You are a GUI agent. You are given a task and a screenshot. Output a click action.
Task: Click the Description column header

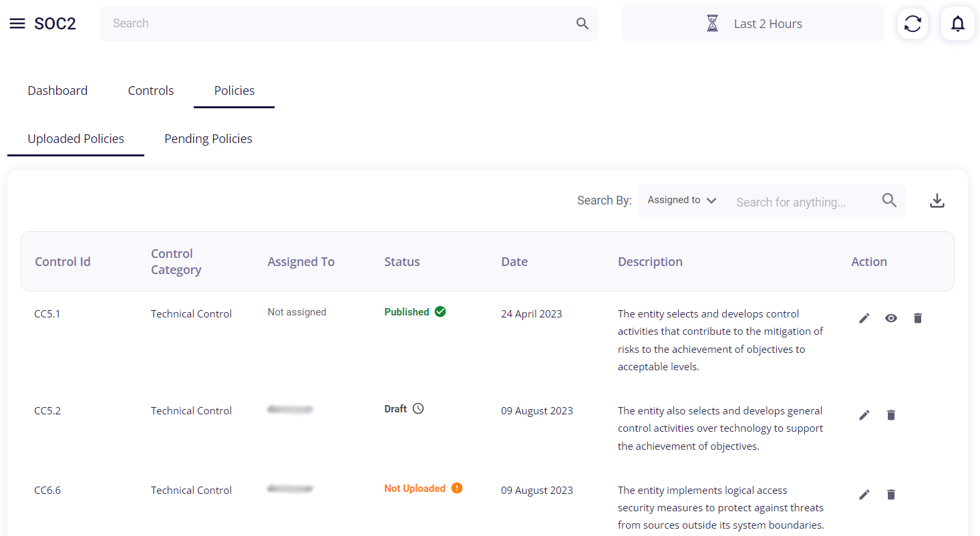[650, 261]
